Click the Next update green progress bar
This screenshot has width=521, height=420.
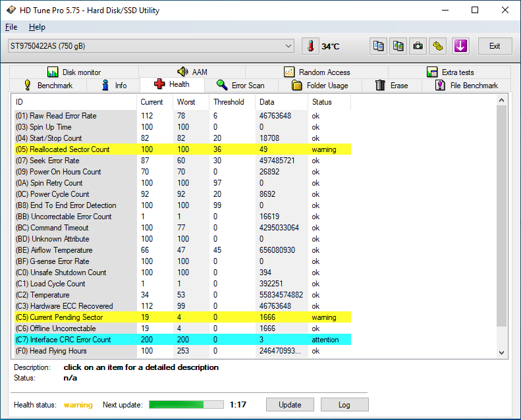click(186, 405)
